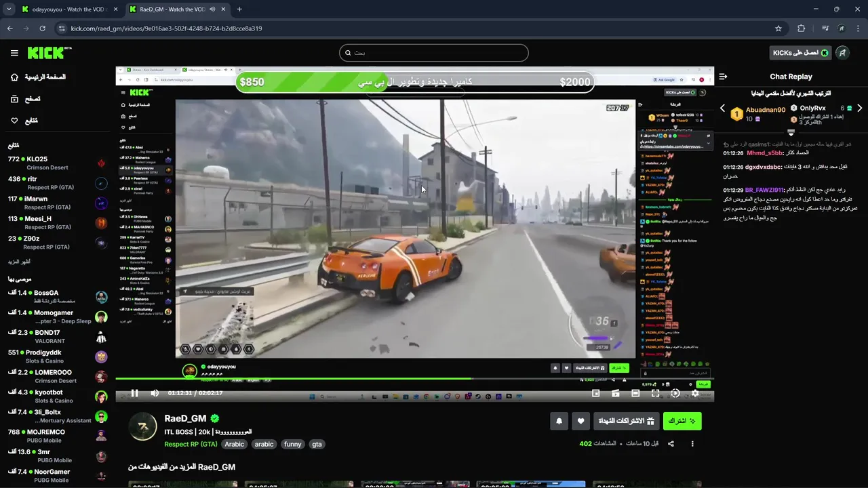Open playback speed control
The height and width of the screenshot is (488, 868).
point(675,393)
